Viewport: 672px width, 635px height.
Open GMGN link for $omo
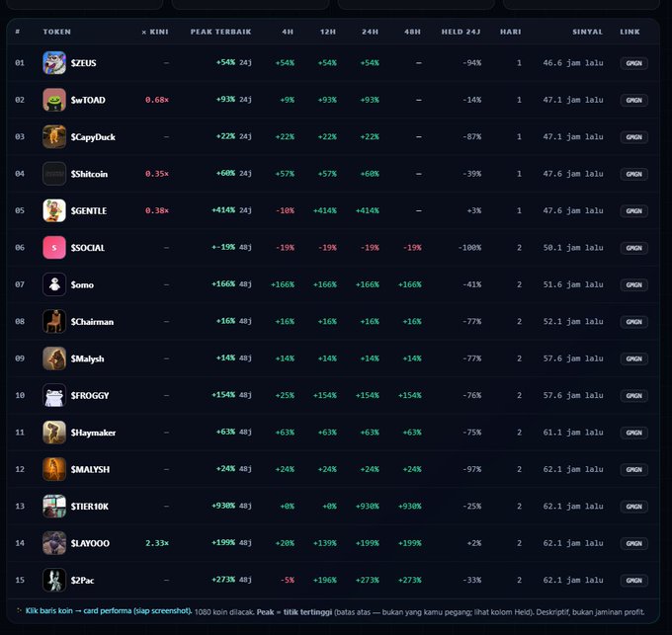(633, 284)
